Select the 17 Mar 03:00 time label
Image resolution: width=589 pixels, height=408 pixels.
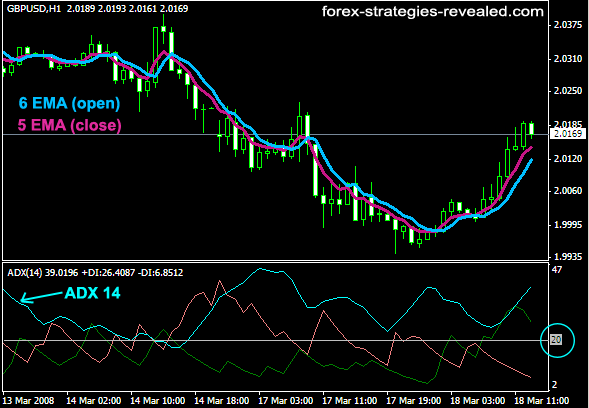(285, 400)
